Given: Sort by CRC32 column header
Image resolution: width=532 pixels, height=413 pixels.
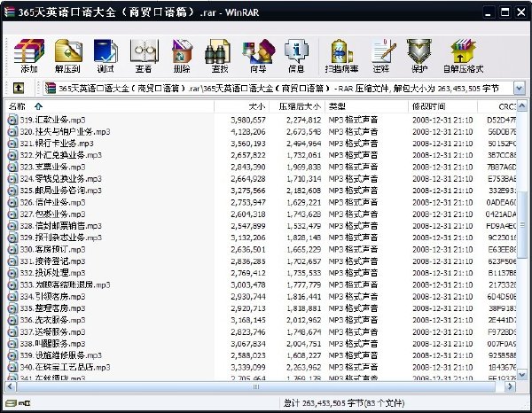Looking at the screenshot, I should click(497, 106).
